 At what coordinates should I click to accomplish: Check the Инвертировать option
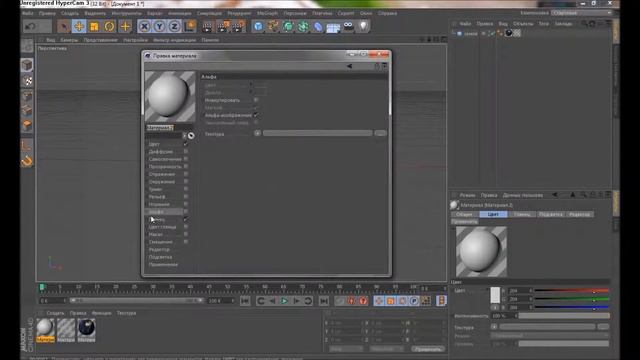[x=256, y=100]
